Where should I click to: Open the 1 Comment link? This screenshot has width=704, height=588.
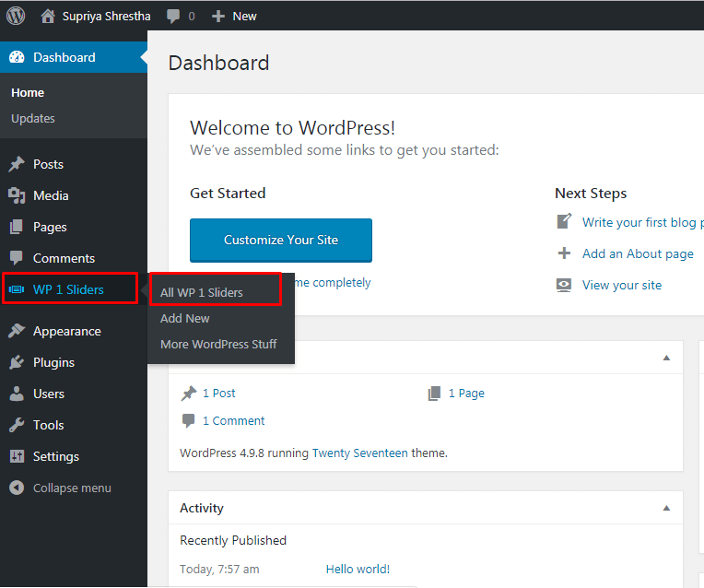(x=233, y=421)
